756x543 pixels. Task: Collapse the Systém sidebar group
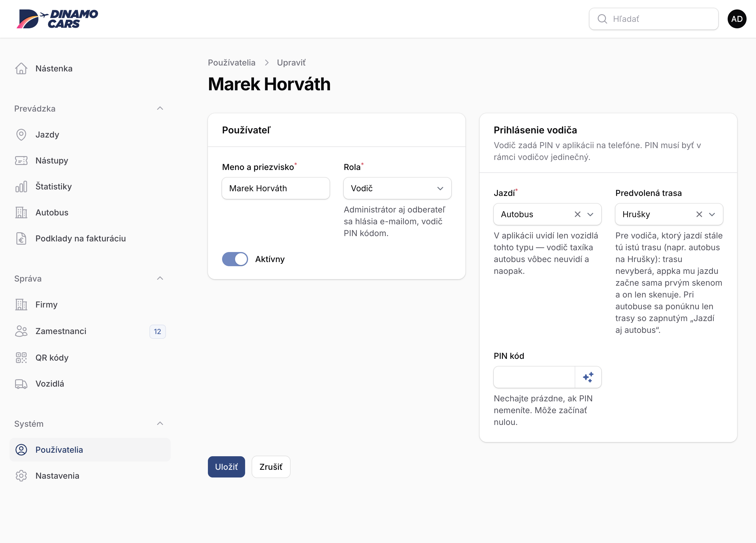160,424
